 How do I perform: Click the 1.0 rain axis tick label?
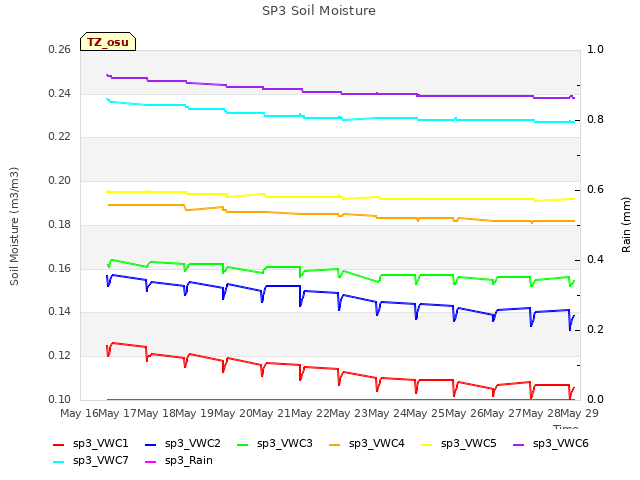(x=595, y=49)
